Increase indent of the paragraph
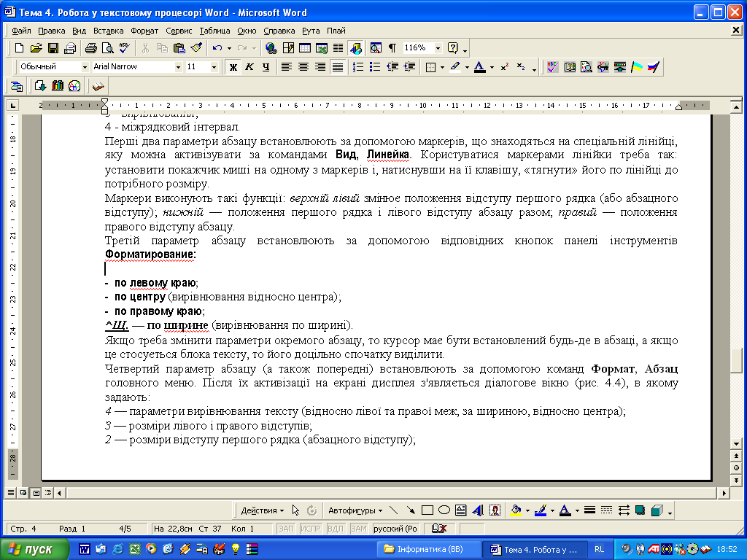 pyautogui.click(x=409, y=67)
